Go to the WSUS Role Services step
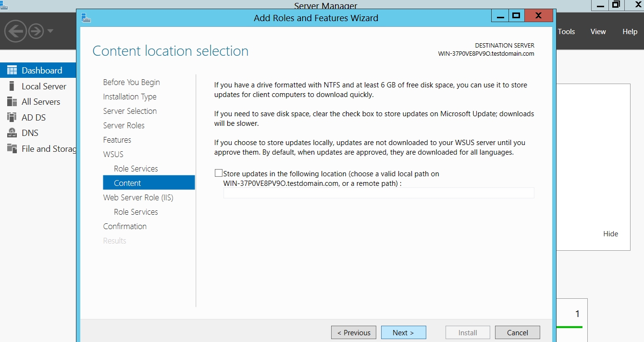 coord(136,169)
